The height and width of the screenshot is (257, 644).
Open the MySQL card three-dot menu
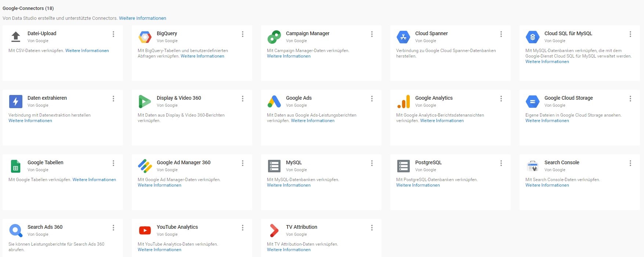372,163
